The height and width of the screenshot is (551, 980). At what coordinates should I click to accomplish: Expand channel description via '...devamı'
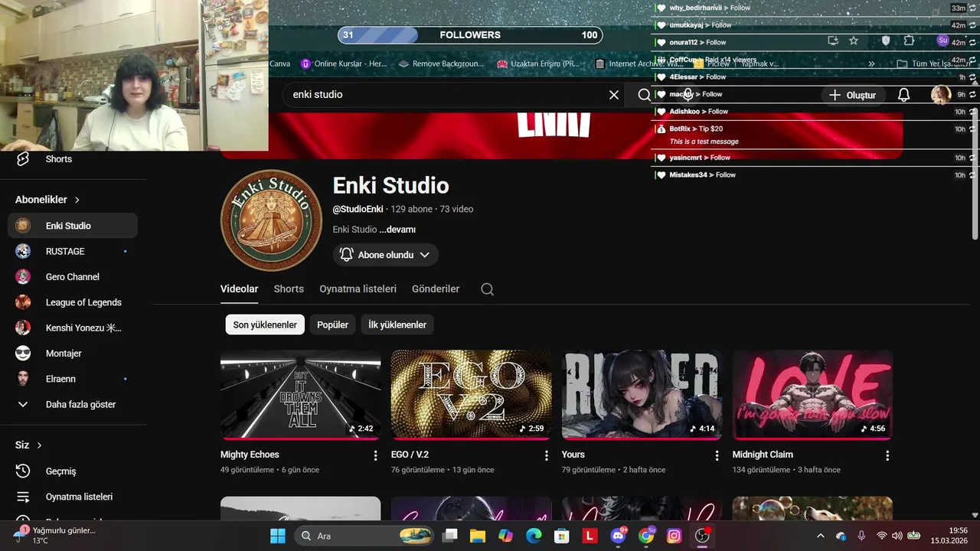[397, 230]
